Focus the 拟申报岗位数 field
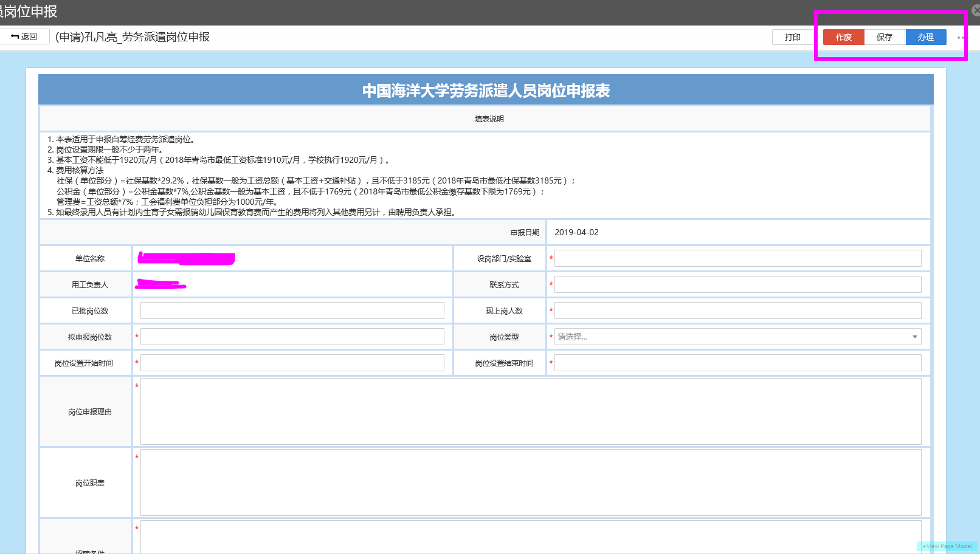This screenshot has height=556, width=980. point(292,337)
